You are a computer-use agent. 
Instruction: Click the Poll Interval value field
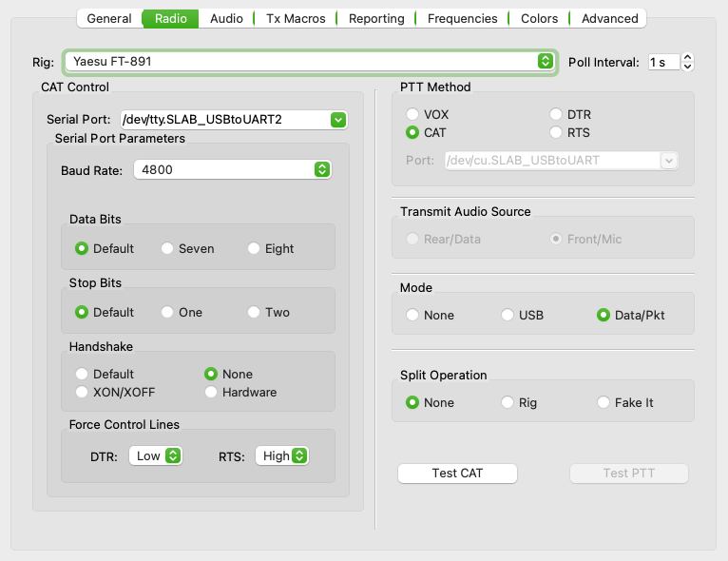[664, 62]
